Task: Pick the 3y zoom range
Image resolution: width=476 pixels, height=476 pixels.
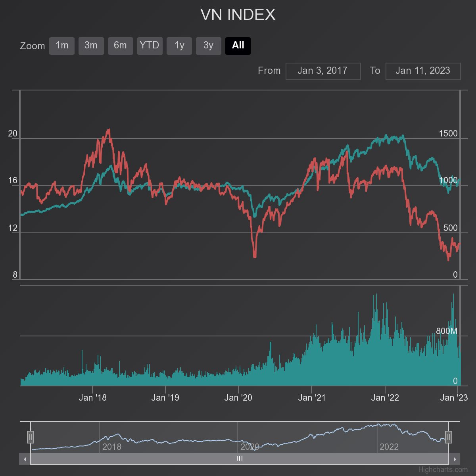Action: [208, 46]
